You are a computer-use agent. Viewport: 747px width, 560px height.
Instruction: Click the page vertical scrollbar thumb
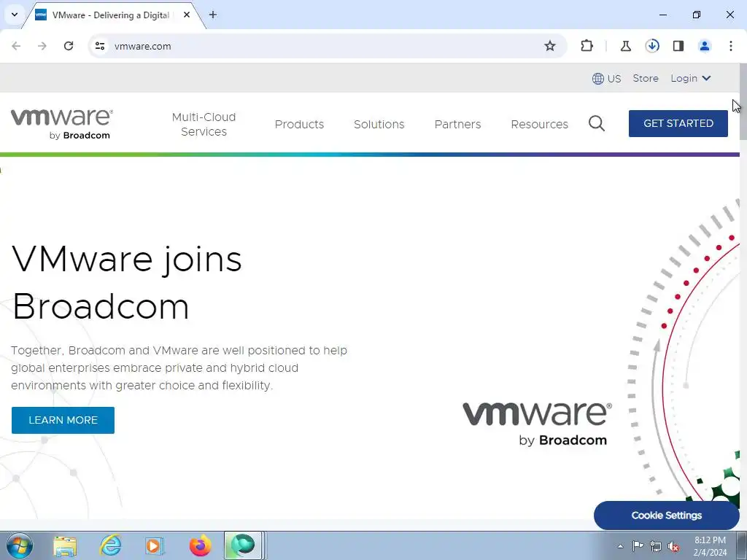coord(743,100)
